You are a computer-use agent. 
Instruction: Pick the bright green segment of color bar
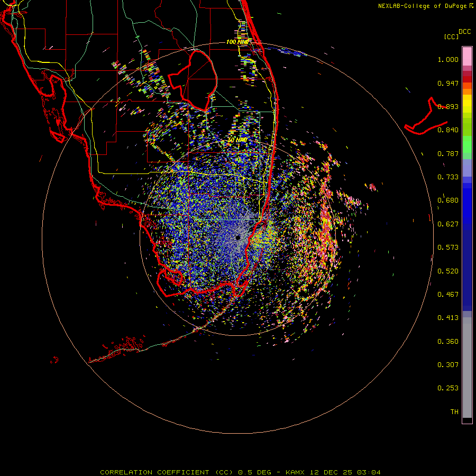[467, 144]
